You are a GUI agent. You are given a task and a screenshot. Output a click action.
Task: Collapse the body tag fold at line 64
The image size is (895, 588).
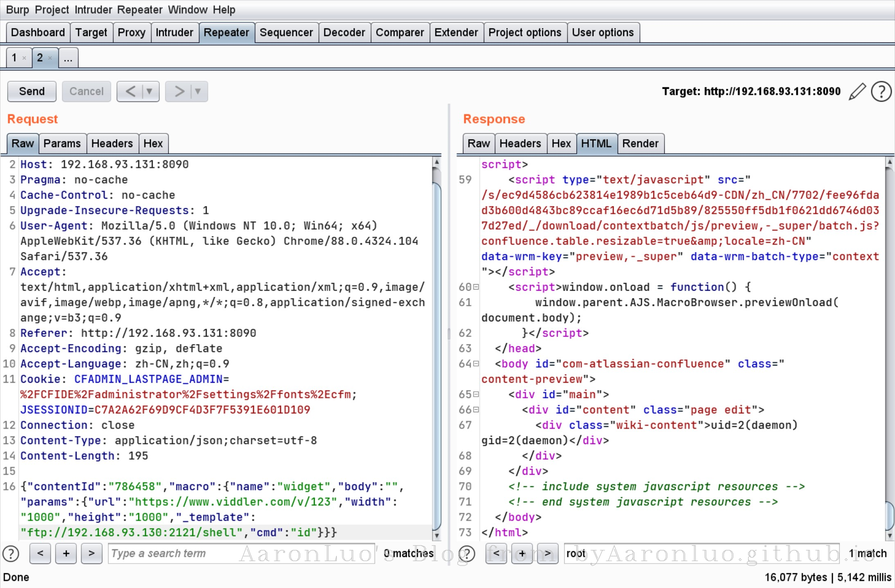476,364
